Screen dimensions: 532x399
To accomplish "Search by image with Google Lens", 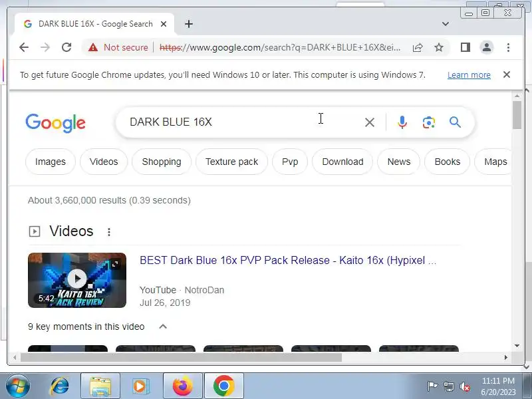I will click(x=429, y=122).
